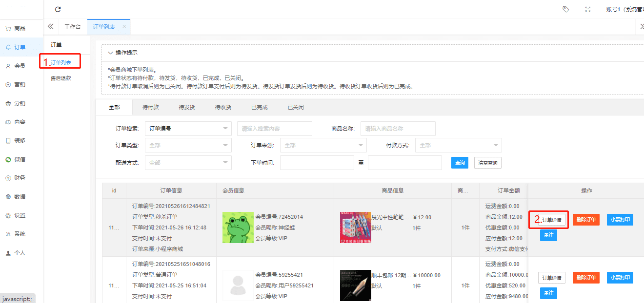Collapse sidebar with double-chevron left icon
644x303 pixels.
click(x=50, y=27)
